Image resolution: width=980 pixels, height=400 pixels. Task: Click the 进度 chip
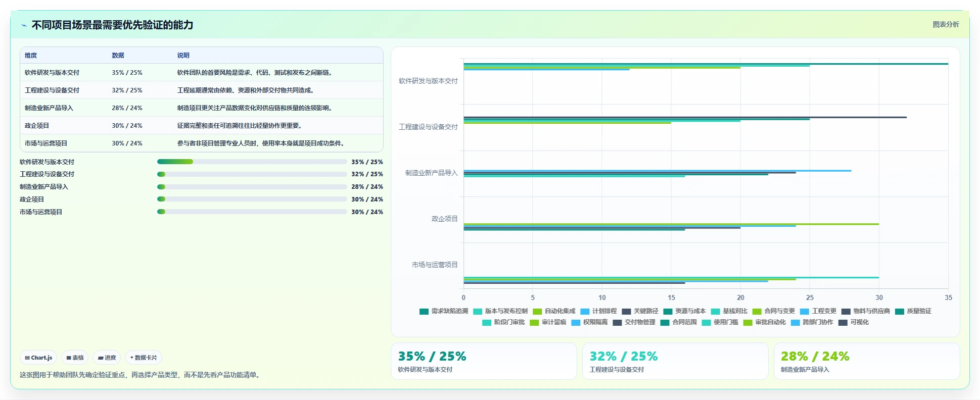107,358
